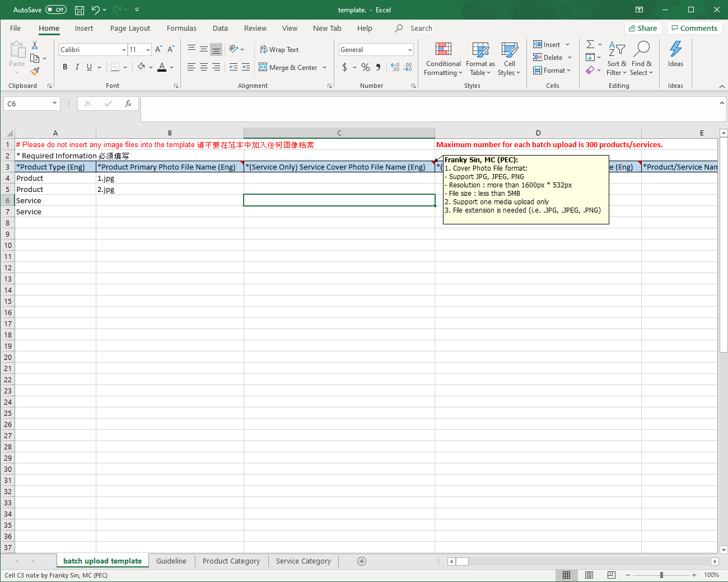Open Conditional Formatting
728x582 pixels.
443,59
